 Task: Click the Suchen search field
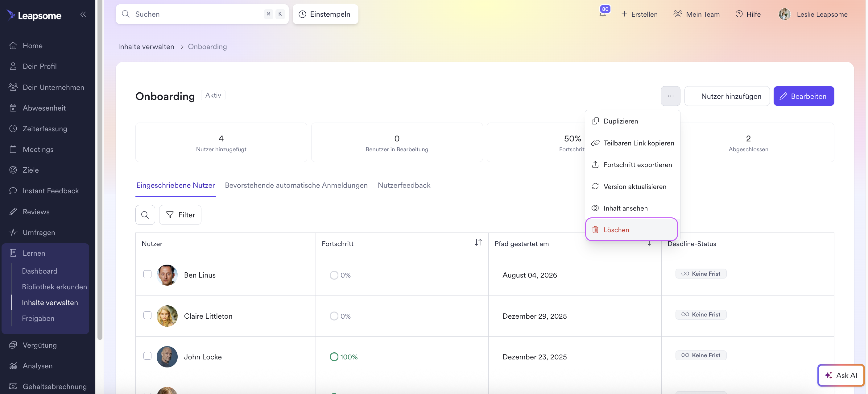click(202, 14)
